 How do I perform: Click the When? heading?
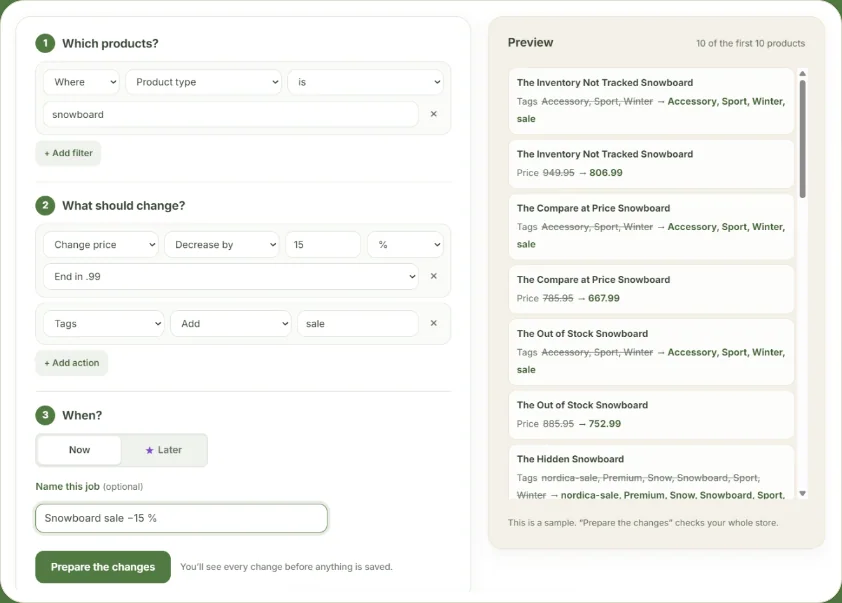[x=82, y=415]
